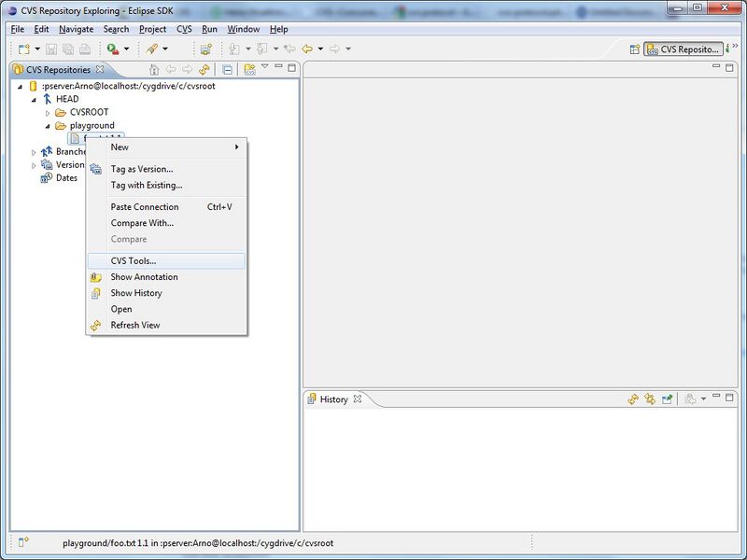The width and height of the screenshot is (747, 560).
Task: Open the Window menu
Action: [244, 29]
